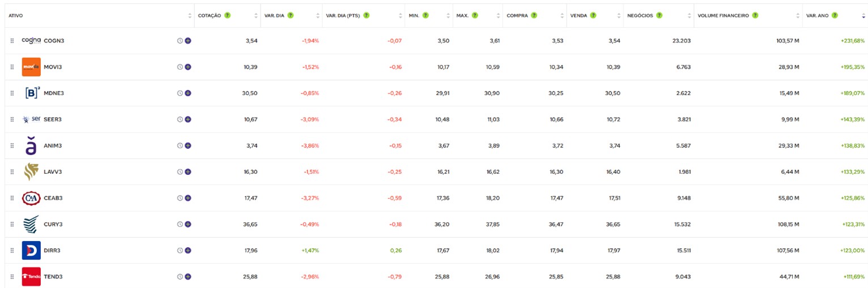Click the plus icon in CURY3 row
This screenshot has width=868, height=288.
[x=188, y=225]
